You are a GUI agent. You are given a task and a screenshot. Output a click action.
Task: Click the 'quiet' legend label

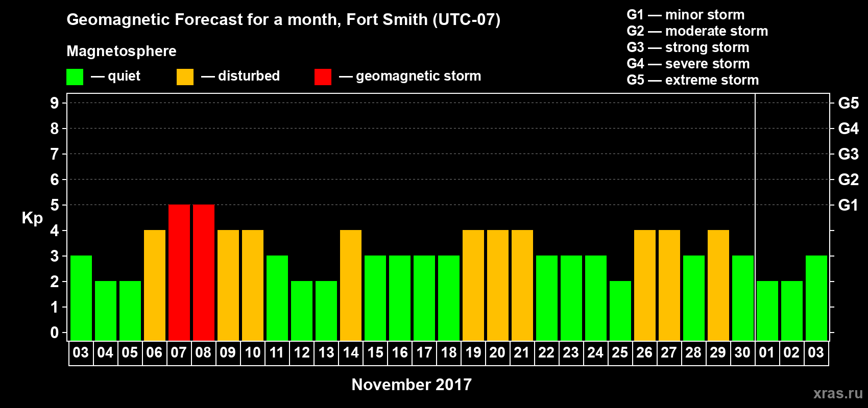[x=124, y=76]
